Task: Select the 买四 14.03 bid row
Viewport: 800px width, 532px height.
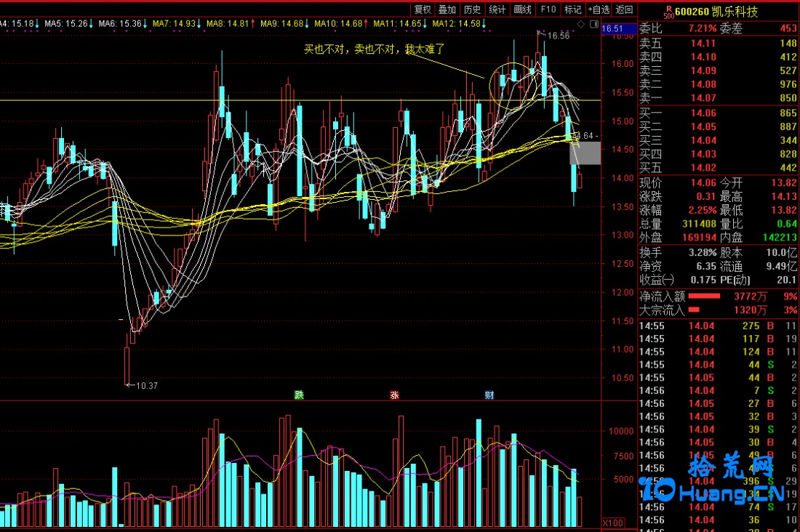Action: [x=719, y=154]
